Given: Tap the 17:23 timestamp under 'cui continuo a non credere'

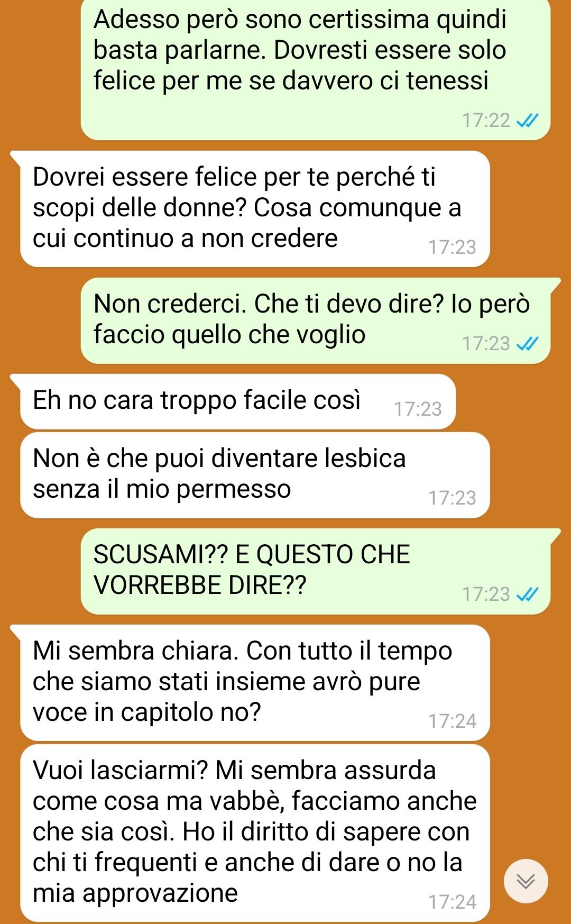Looking at the screenshot, I should click(x=452, y=248).
